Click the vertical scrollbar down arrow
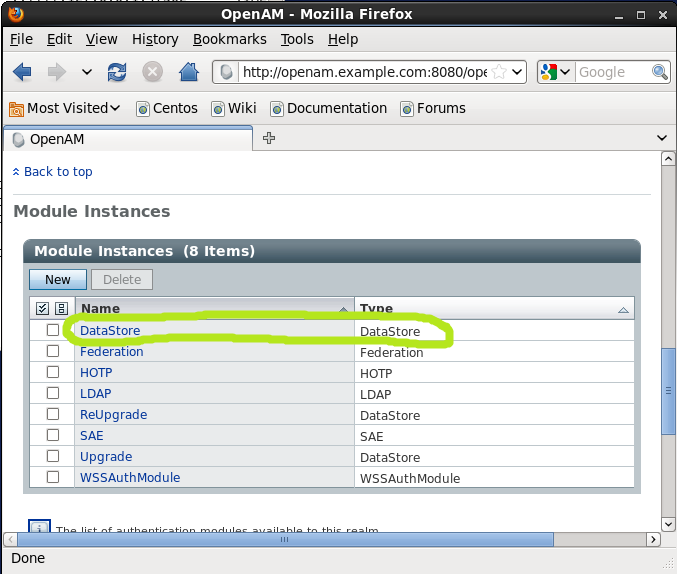Viewport: 677px width, 574px height. tap(668, 524)
